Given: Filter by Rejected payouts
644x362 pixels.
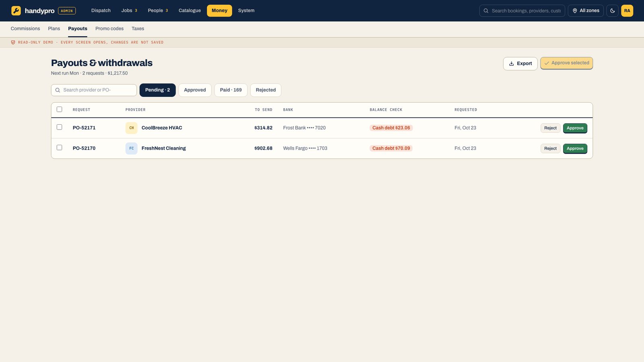Looking at the screenshot, I should click(266, 90).
